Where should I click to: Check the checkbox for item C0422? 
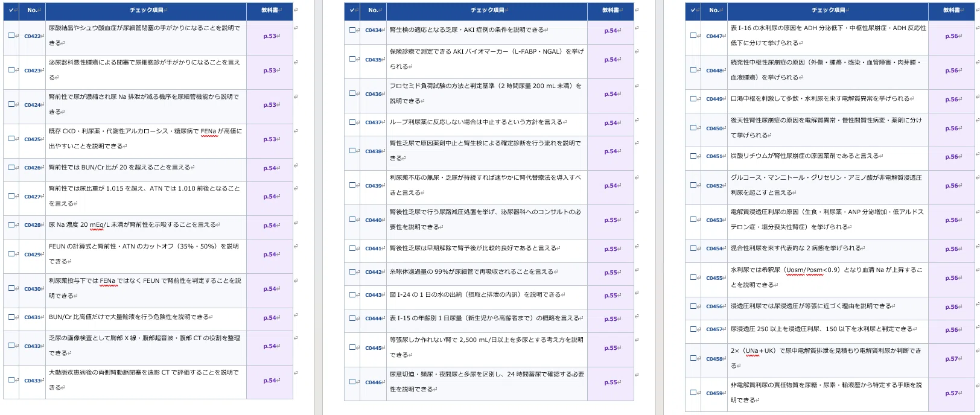(x=11, y=36)
